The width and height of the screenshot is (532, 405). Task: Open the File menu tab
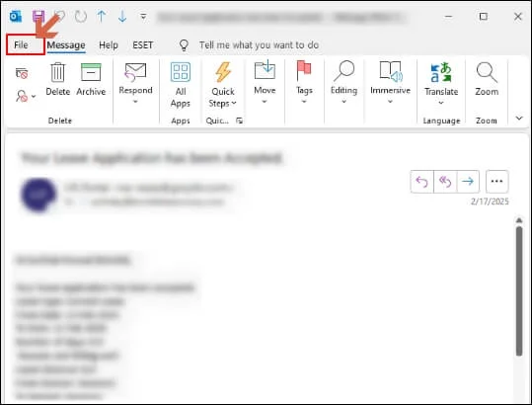(x=21, y=44)
